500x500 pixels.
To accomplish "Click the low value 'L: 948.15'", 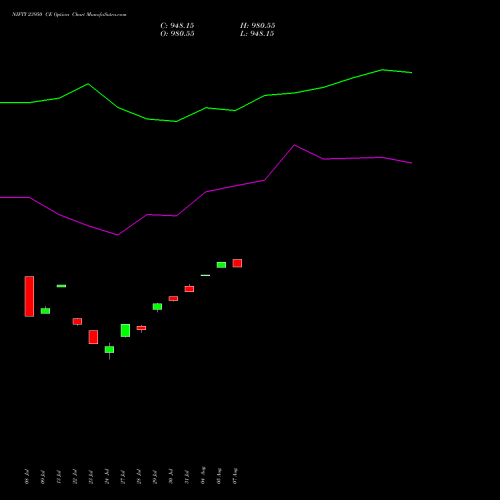I will tap(257, 34).
